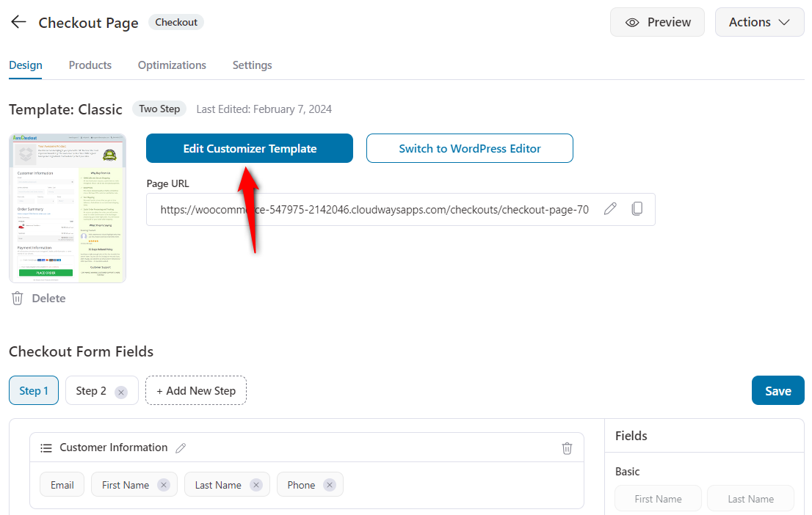Viewport: 812px width, 515px height.
Task: Delete Step 2 using its x button
Action: [x=122, y=390]
